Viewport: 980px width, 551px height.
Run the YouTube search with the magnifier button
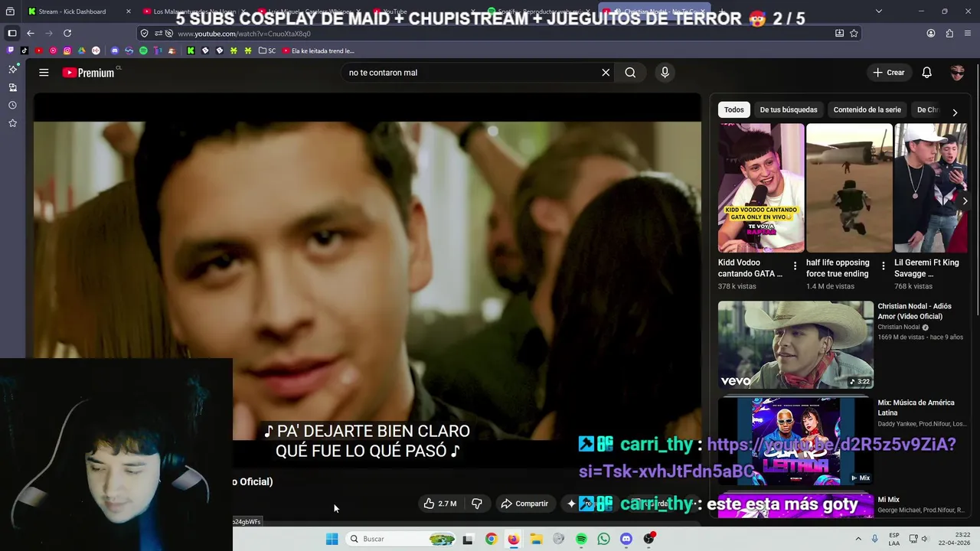pyautogui.click(x=630, y=73)
